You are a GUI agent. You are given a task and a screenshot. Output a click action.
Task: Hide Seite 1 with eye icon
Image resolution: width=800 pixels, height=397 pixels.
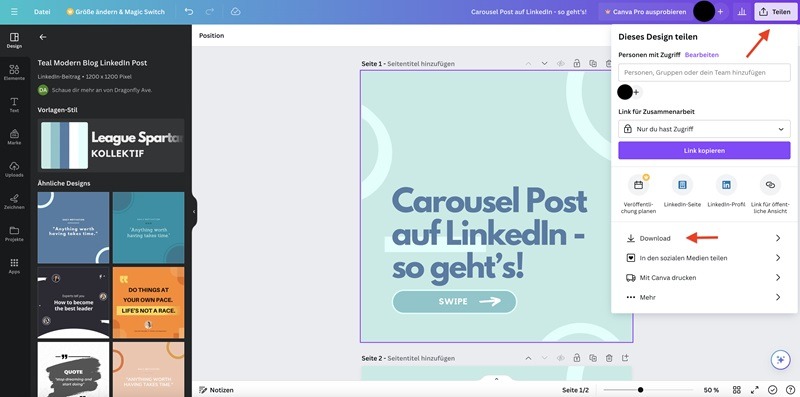tap(561, 64)
